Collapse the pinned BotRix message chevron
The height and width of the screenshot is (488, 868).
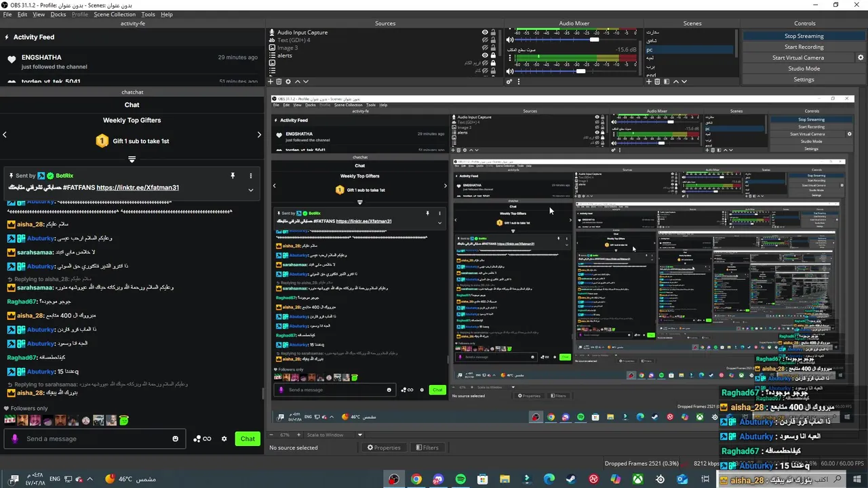(x=250, y=190)
